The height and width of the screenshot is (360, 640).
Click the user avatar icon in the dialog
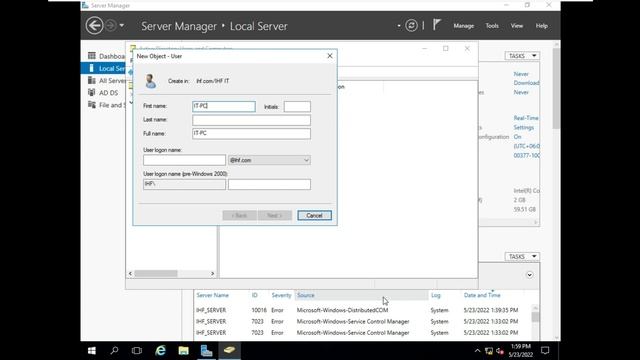[151, 81]
